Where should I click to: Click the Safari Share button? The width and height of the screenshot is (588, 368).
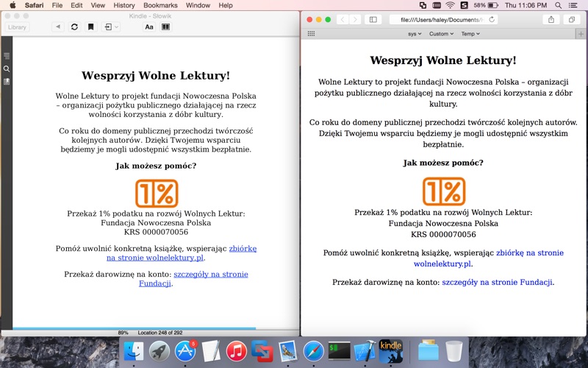[x=551, y=20]
